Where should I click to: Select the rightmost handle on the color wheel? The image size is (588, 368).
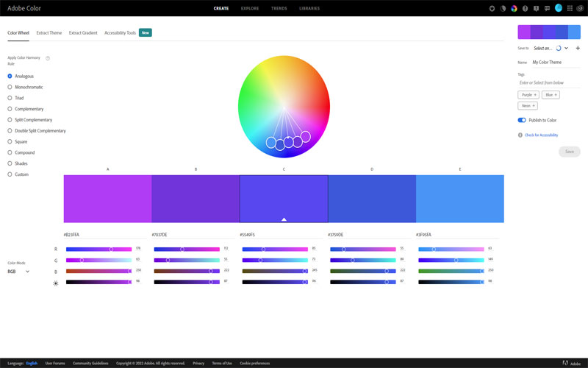pos(306,136)
